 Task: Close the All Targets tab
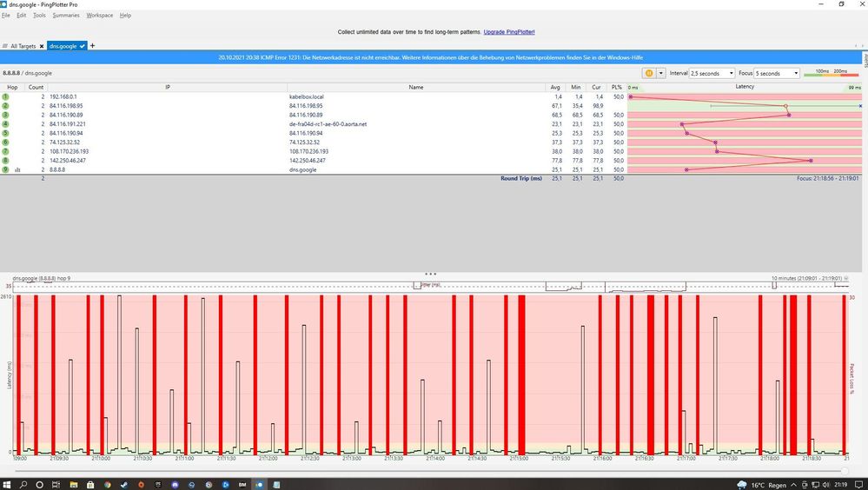[x=42, y=47]
